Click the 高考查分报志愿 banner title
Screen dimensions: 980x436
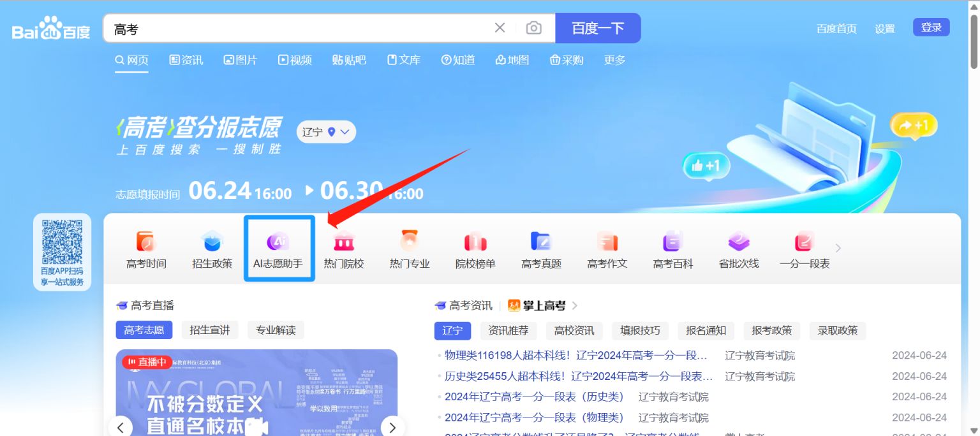tap(198, 128)
